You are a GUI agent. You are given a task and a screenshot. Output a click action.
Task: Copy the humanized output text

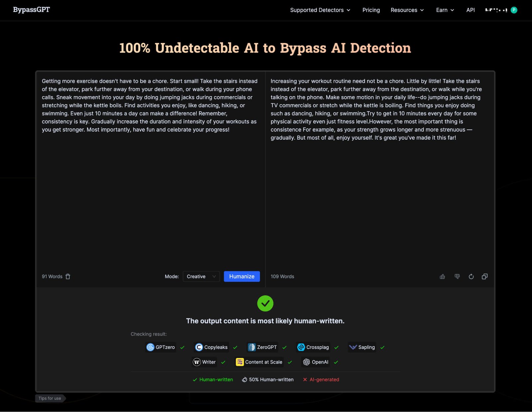(484, 276)
